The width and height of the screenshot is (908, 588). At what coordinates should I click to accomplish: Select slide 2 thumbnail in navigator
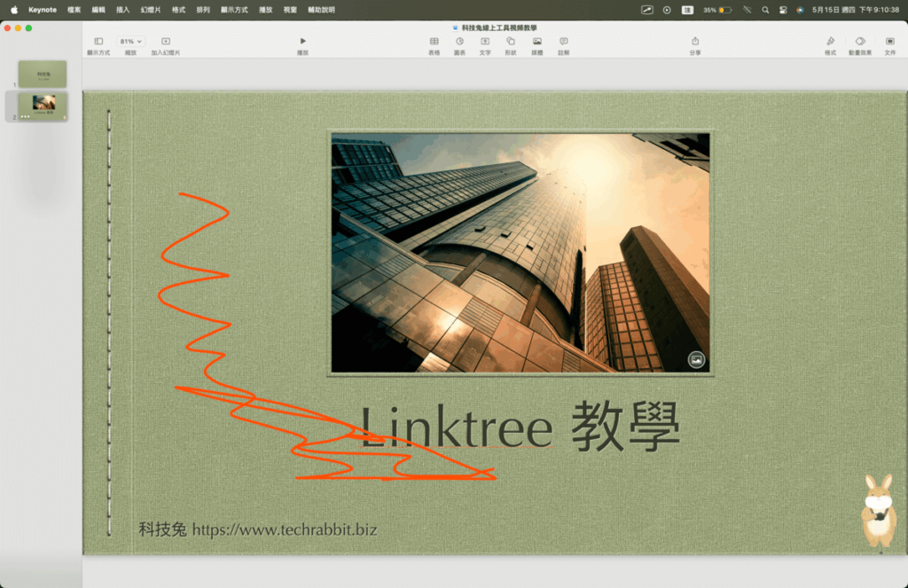(43, 106)
